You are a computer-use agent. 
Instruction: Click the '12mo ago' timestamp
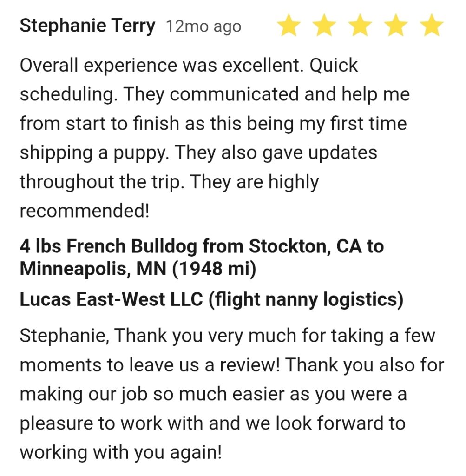coord(203,26)
